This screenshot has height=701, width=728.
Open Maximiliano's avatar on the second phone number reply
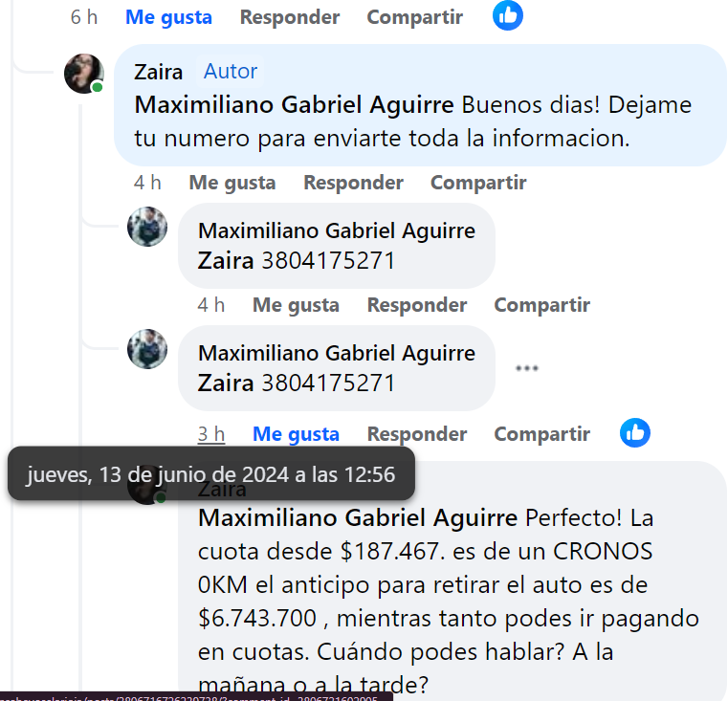147,349
